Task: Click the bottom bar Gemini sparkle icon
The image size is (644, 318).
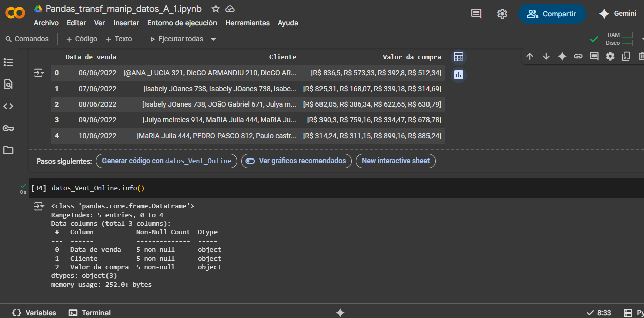Action: 340,312
